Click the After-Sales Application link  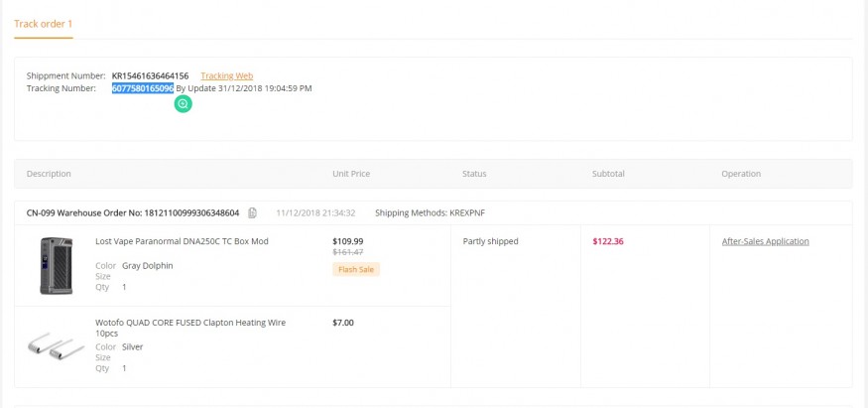point(765,241)
